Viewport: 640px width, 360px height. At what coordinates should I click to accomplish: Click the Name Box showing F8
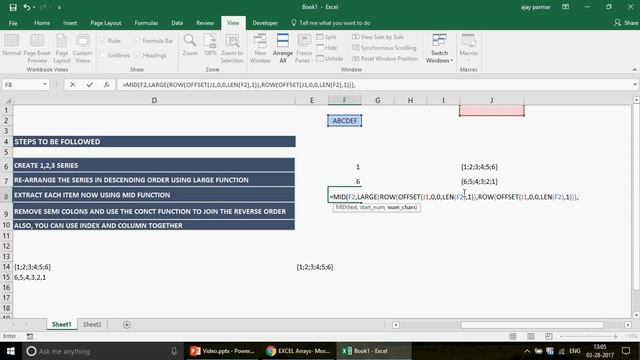pos(22,84)
